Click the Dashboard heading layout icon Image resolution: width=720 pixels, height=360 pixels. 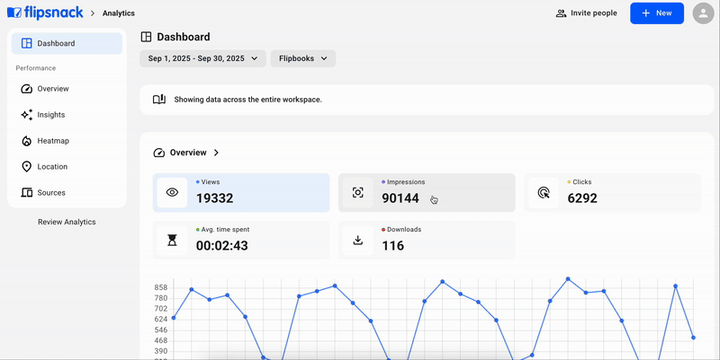coord(146,37)
